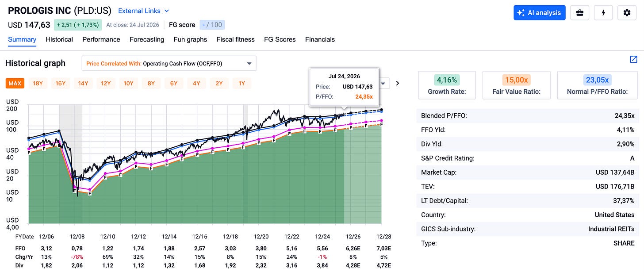Switch to the Forecasting tab
The height and width of the screenshot is (276, 644).
(x=147, y=39)
